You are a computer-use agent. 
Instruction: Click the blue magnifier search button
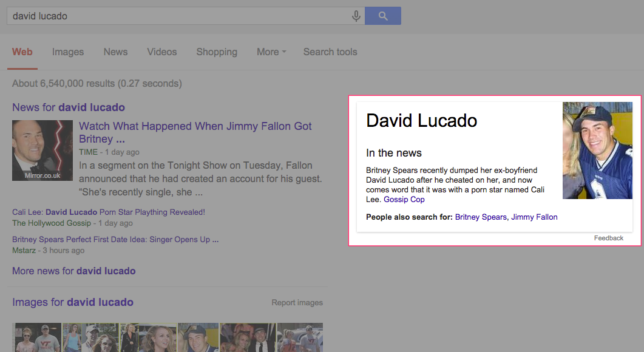[383, 16]
